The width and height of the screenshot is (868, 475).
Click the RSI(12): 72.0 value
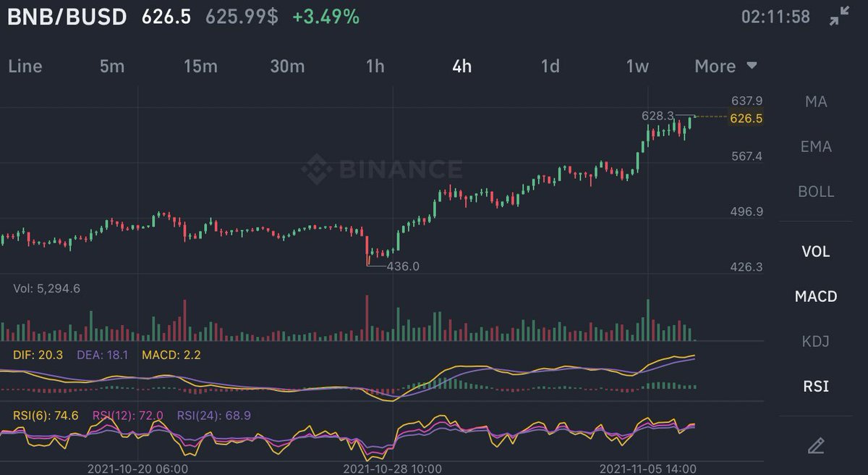[128, 416]
